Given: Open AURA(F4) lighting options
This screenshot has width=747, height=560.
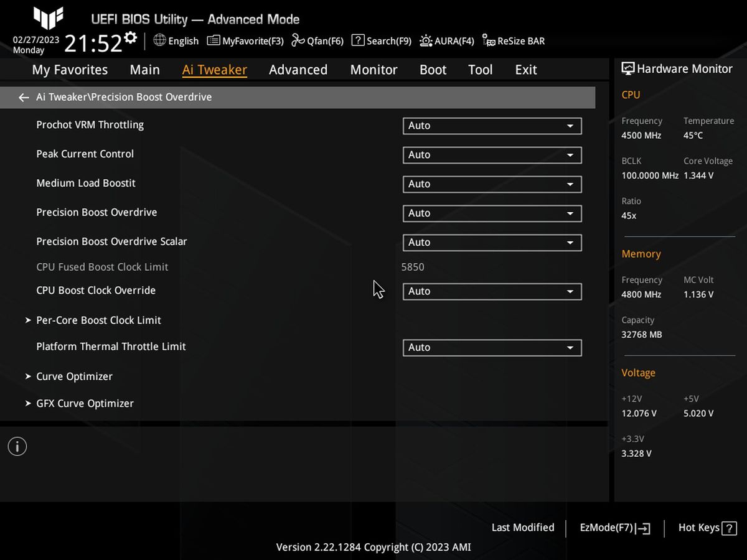Looking at the screenshot, I should [x=447, y=40].
